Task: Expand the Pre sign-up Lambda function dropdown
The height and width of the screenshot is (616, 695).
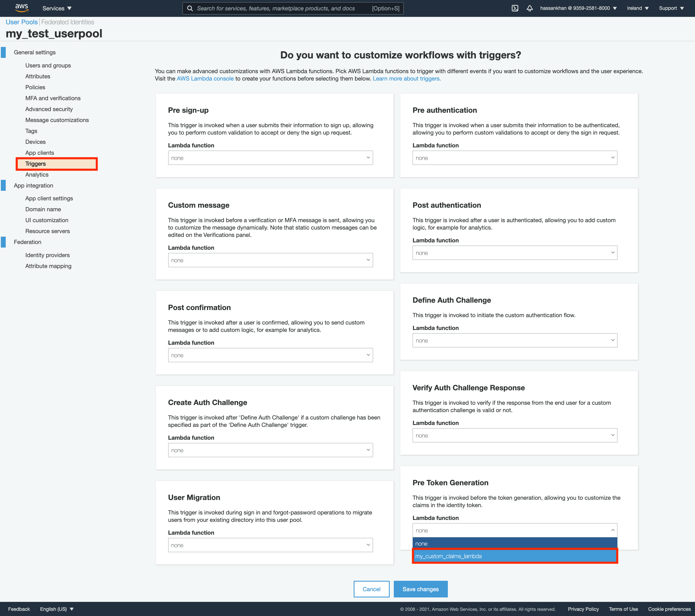Action: click(x=270, y=158)
